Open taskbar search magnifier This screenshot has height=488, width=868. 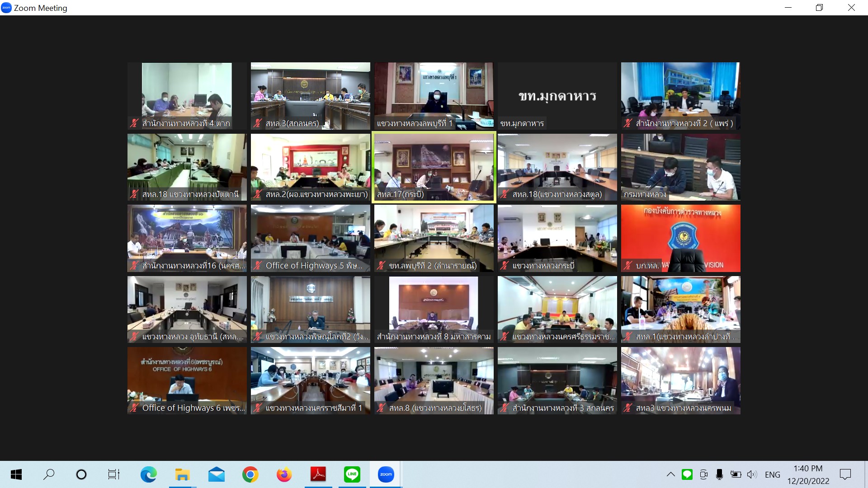coord(49,474)
